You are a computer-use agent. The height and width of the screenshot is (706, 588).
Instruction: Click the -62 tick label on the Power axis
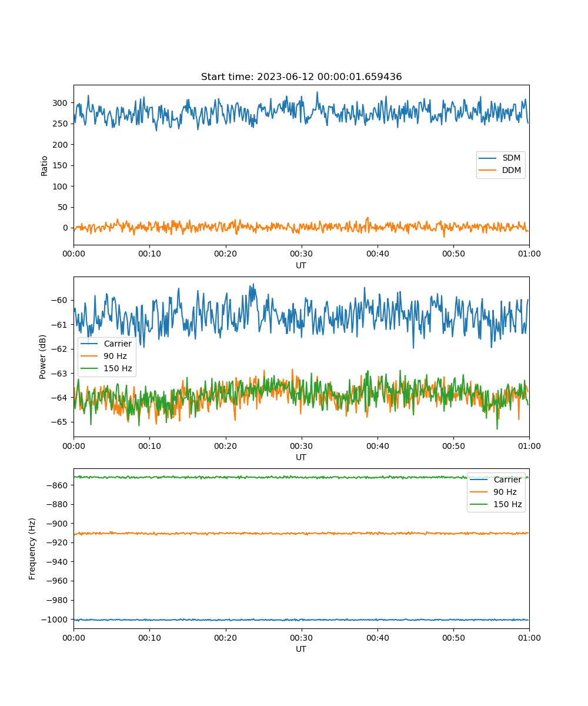coord(60,349)
